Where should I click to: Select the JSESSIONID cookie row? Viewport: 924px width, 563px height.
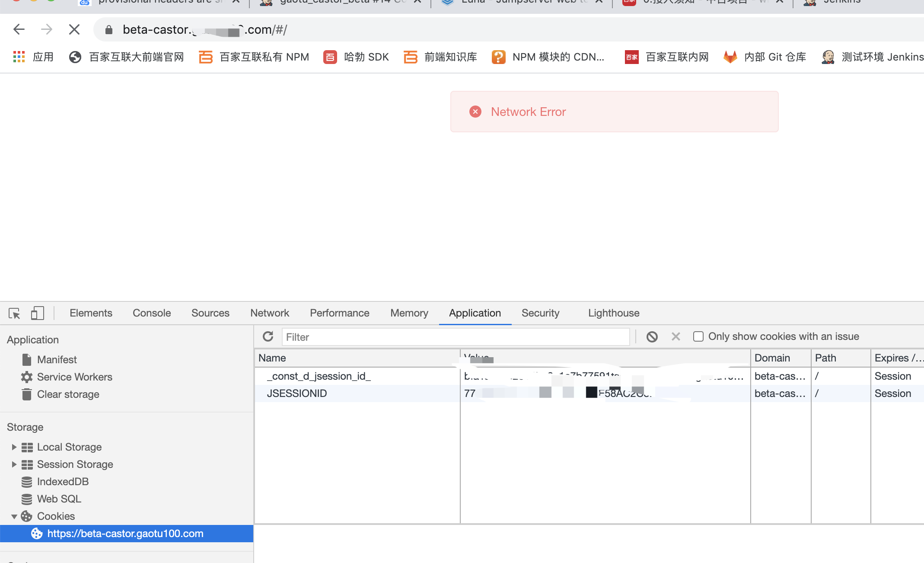[x=296, y=393]
